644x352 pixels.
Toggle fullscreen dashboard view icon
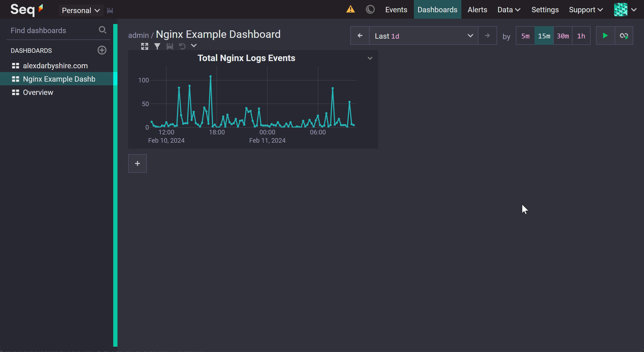(x=145, y=46)
